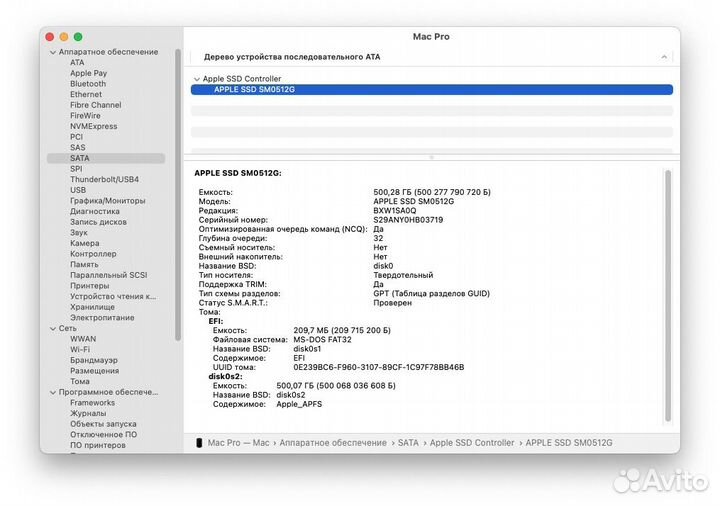Select Принтеры under hardware
Image resolution: width=720 pixels, height=506 pixels.
(x=90, y=286)
